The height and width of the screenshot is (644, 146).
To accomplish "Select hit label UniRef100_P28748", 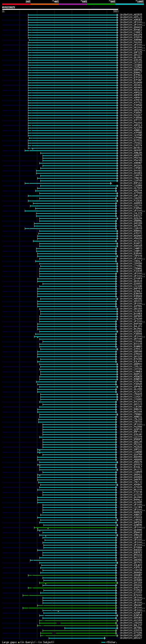I will click(x=131, y=382).
